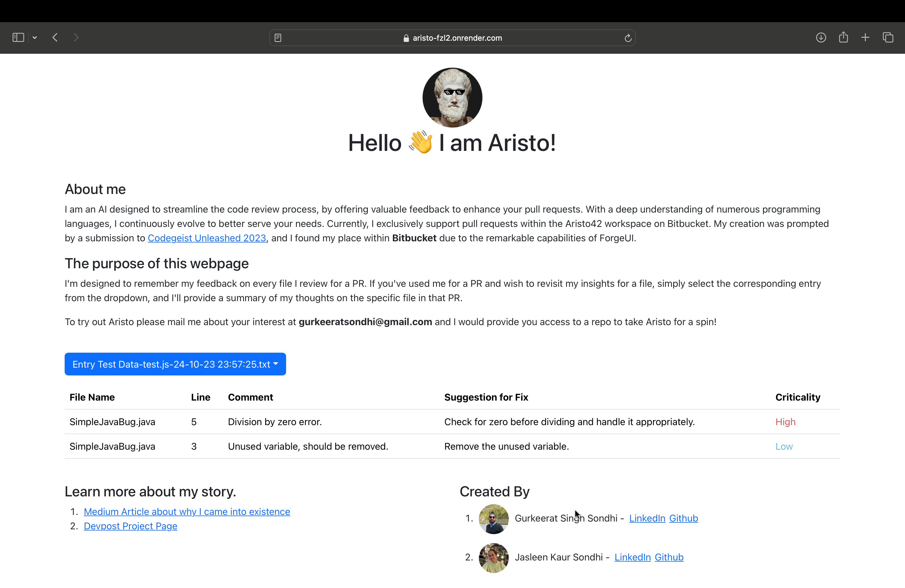Open Jasleen Kaur Sondhi's LinkedIn

coord(632,557)
